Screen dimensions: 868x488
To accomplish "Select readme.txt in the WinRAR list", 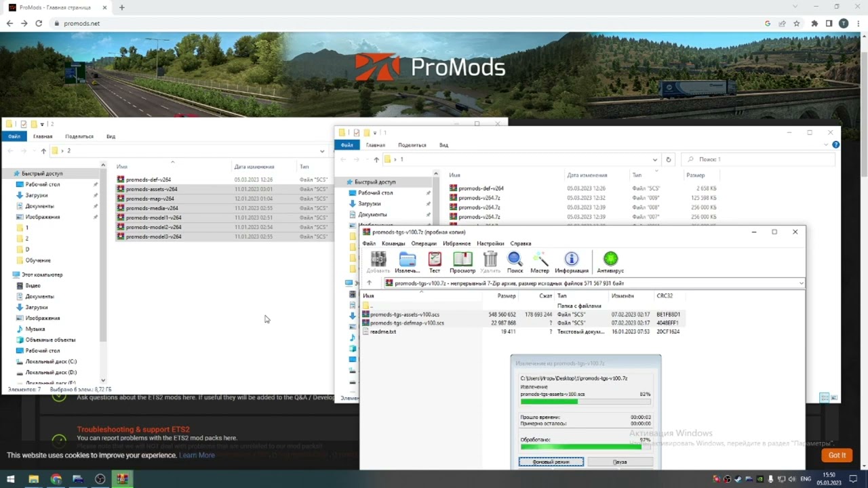I will [x=383, y=331].
